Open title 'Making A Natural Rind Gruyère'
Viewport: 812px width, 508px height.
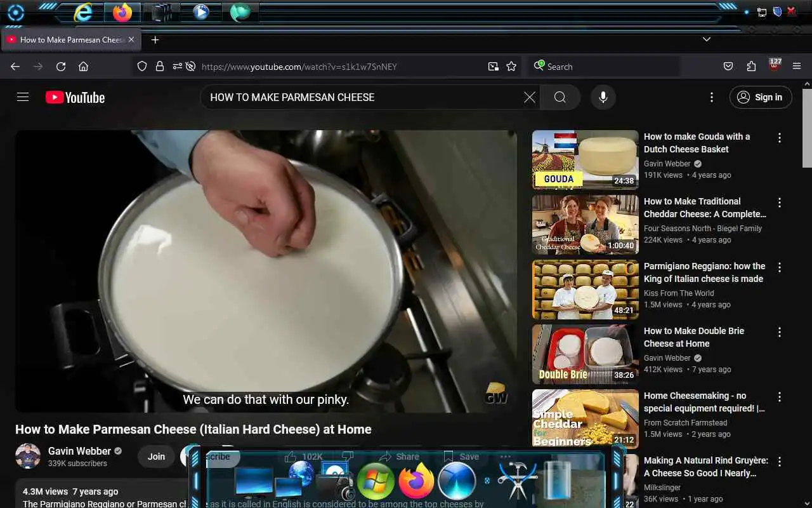[x=706, y=467]
